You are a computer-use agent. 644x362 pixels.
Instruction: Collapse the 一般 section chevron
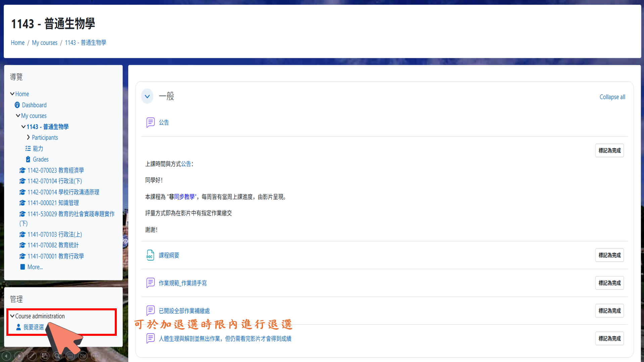point(147,96)
